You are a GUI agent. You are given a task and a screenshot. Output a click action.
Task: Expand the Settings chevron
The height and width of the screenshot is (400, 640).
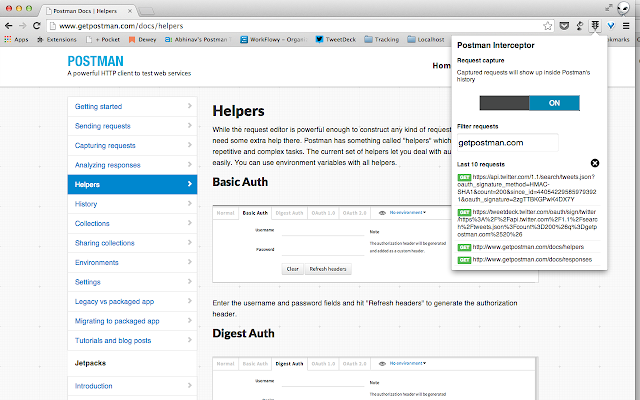pyautogui.click(x=189, y=282)
